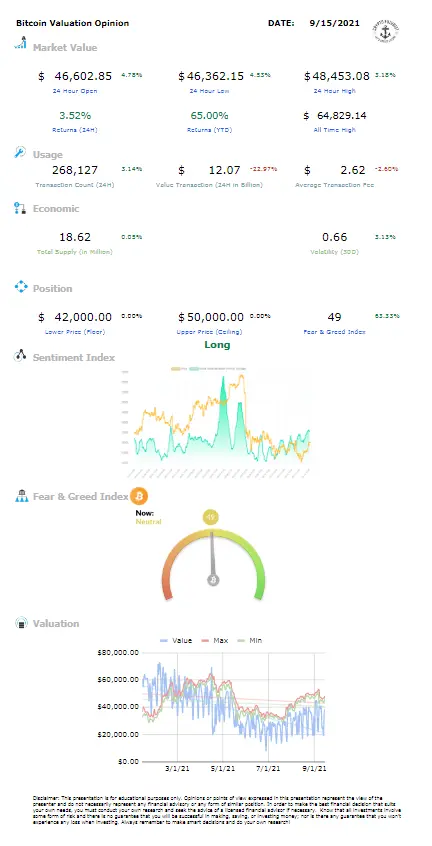Click the Valuation section icon

[x=21, y=623]
